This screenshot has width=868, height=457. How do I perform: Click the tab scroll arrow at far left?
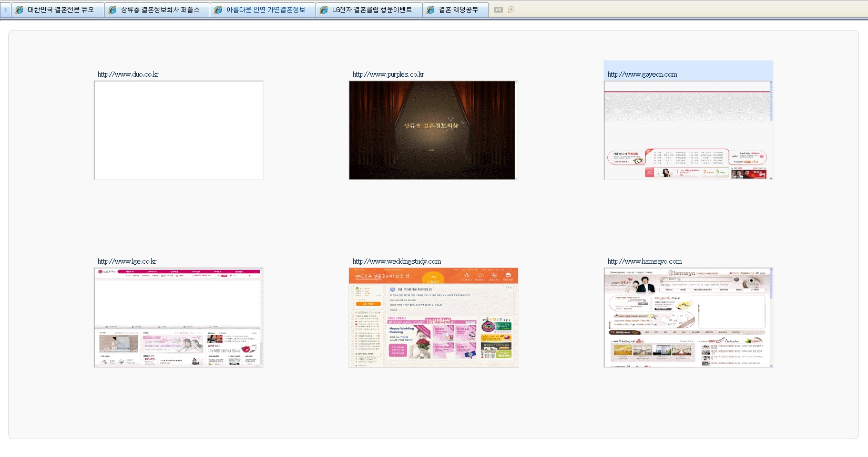coord(5,10)
